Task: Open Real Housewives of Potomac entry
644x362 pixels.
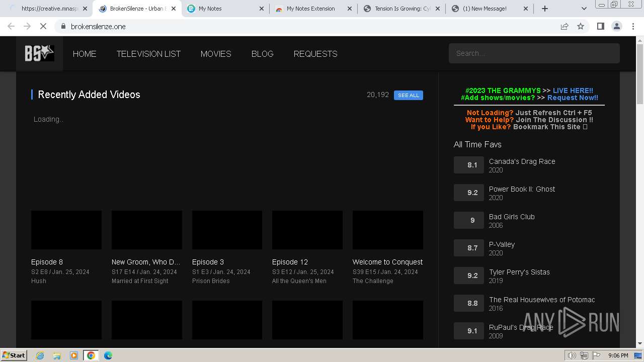Action: coord(542,300)
